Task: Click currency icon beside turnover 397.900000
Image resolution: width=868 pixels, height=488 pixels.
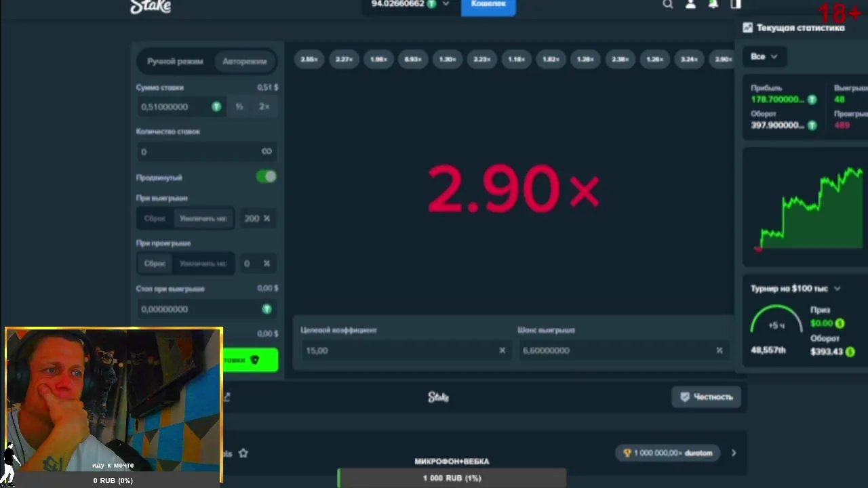Action: 812,125
